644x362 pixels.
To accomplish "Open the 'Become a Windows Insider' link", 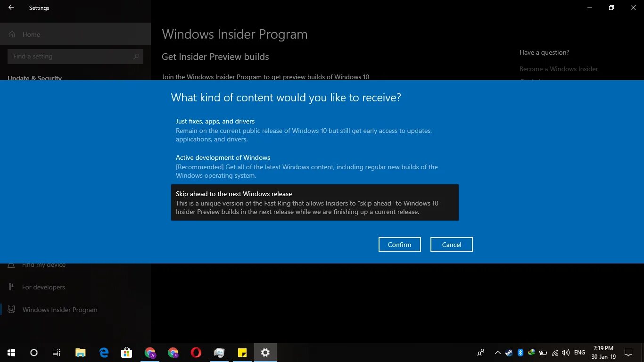I will (x=559, y=69).
